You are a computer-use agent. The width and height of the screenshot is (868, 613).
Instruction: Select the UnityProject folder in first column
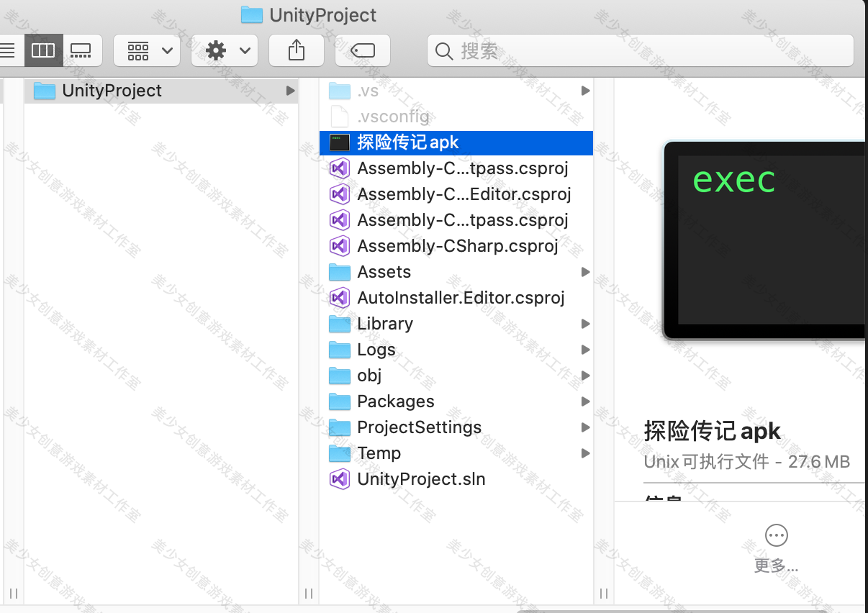(x=161, y=91)
